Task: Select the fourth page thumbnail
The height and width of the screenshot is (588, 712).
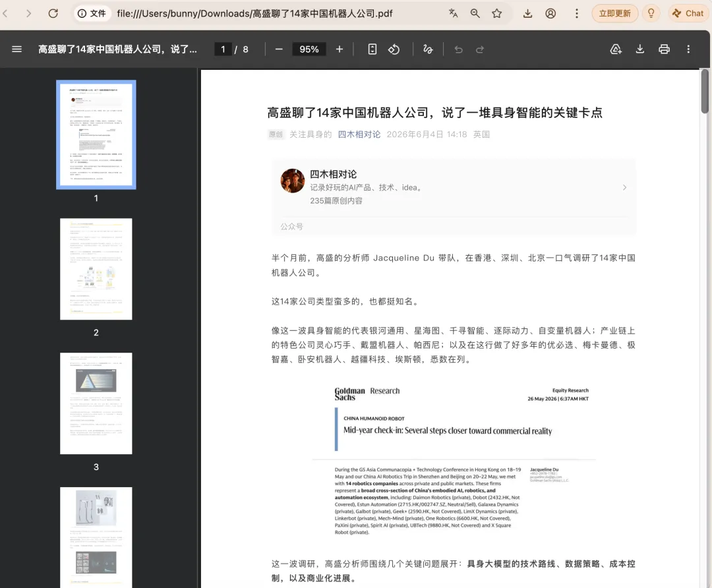Action: (x=96, y=537)
